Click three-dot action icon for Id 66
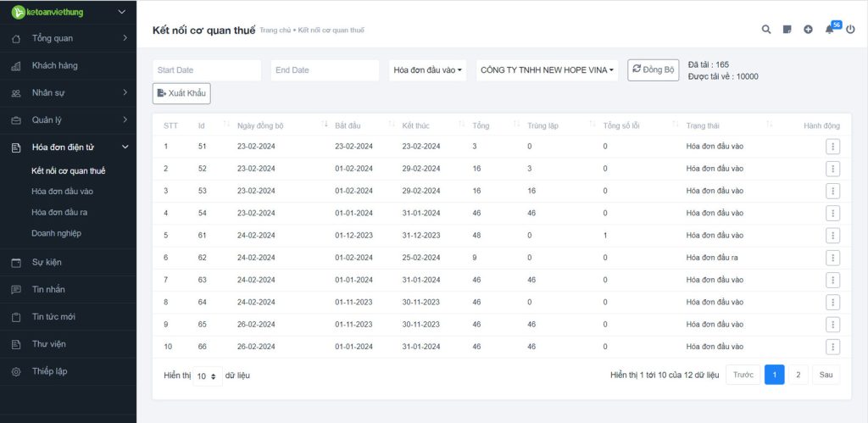The image size is (868, 423). (x=832, y=347)
